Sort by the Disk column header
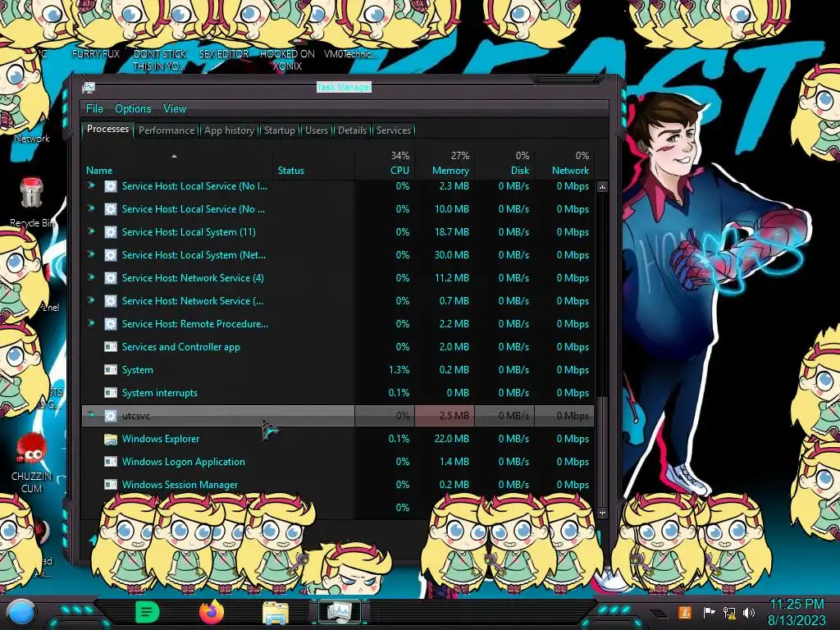 [504, 164]
